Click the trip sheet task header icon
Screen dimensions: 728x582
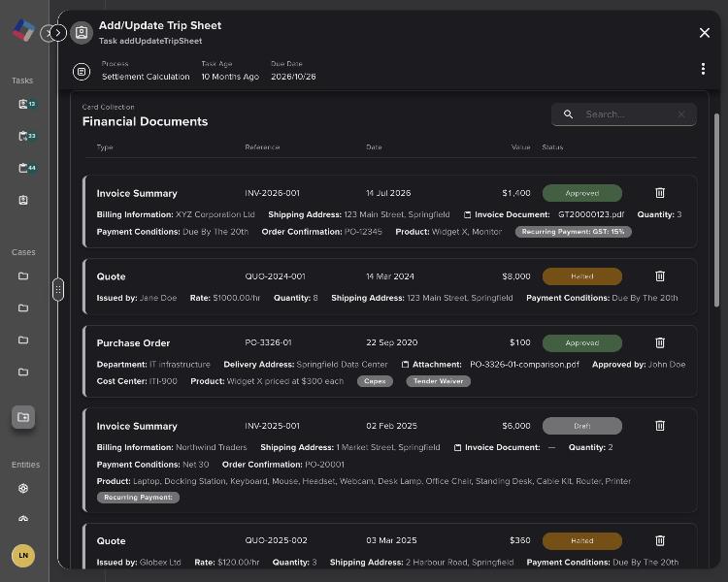[82, 32]
